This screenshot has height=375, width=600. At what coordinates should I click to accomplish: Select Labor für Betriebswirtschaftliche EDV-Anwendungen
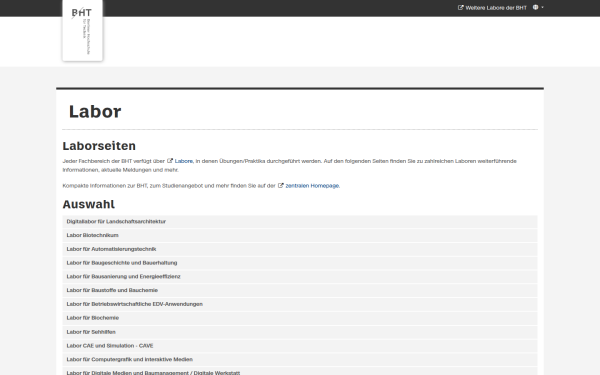pos(300,304)
